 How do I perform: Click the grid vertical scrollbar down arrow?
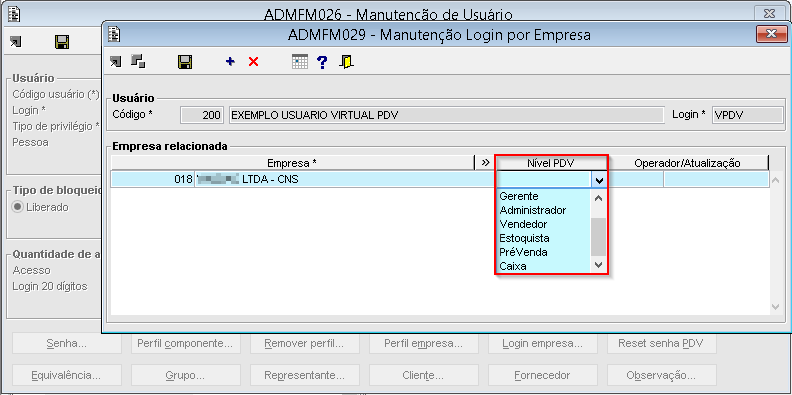776,307
